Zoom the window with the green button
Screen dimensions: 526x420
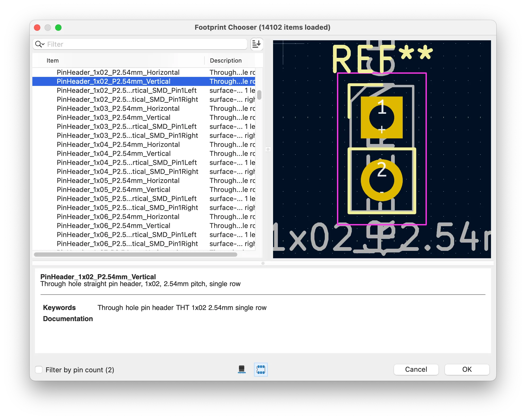(x=58, y=28)
